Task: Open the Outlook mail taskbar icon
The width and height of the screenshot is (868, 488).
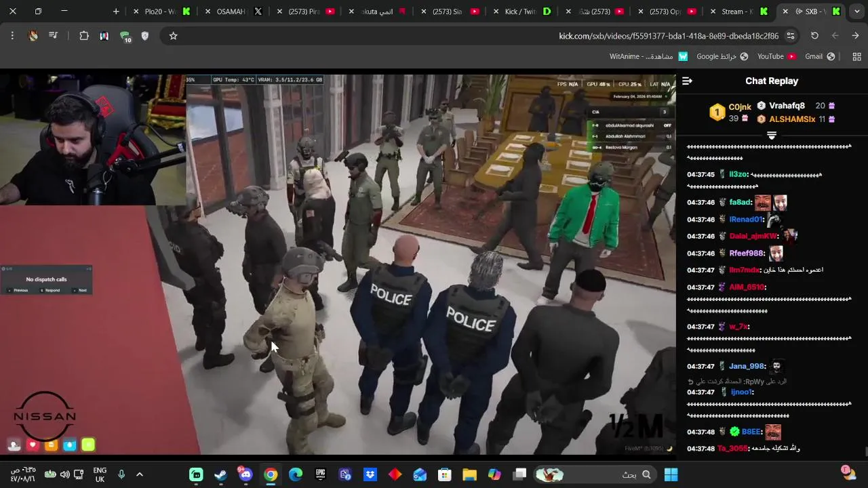Action: click(420, 474)
